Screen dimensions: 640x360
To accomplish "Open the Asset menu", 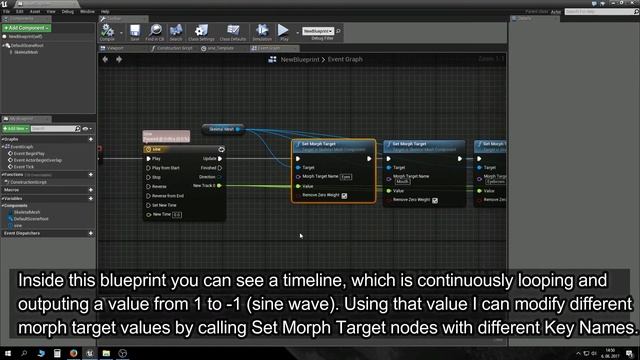I will (x=35, y=12).
